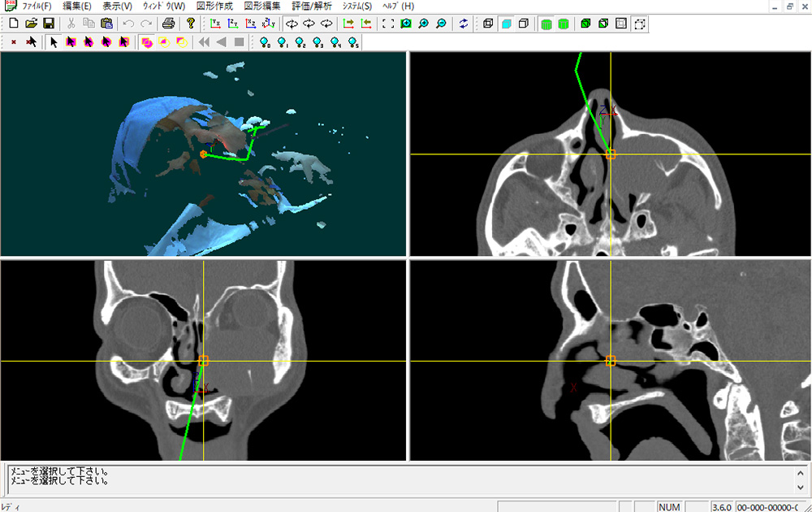Toggle the second green cylinder icon
Viewport: 812px width, 512px height.
point(564,24)
